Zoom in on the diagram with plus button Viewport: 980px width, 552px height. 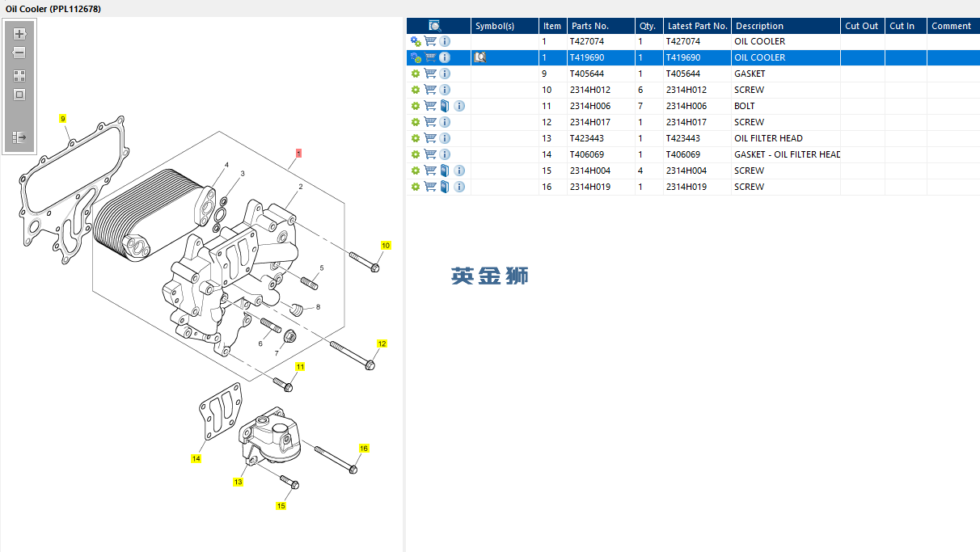pyautogui.click(x=19, y=34)
